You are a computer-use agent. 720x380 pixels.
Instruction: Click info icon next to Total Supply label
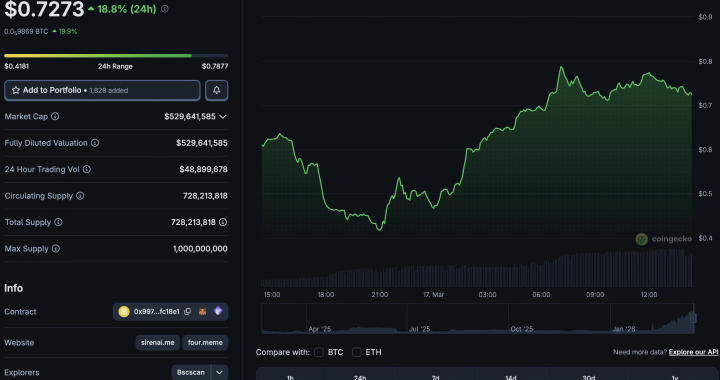(58, 222)
